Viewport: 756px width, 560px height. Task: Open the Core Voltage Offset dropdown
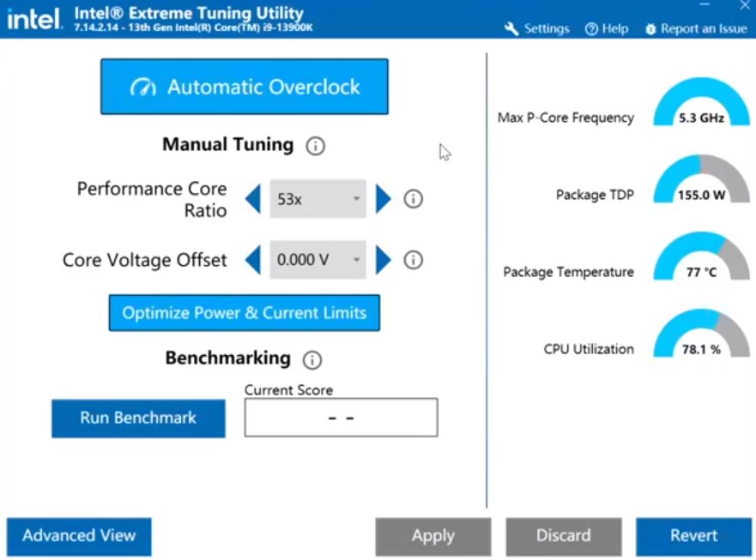click(318, 260)
